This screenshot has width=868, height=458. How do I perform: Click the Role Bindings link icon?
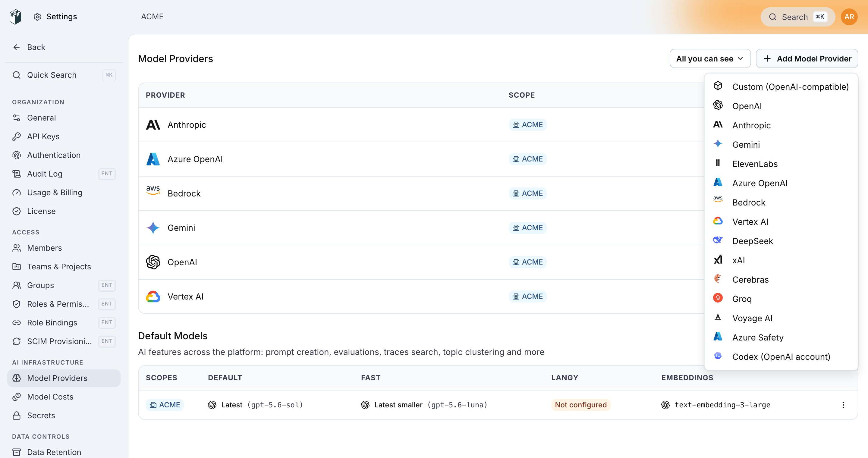[x=17, y=323]
